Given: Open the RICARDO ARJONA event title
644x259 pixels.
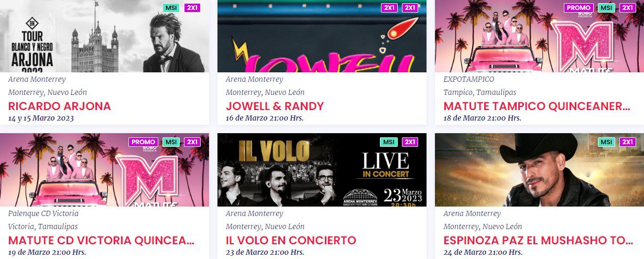Looking at the screenshot, I should (60, 106).
